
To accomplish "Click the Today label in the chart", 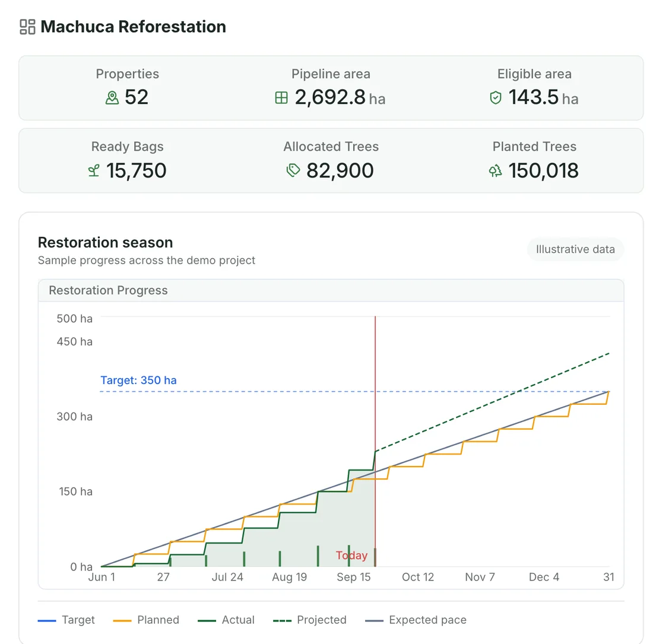I will (352, 556).
